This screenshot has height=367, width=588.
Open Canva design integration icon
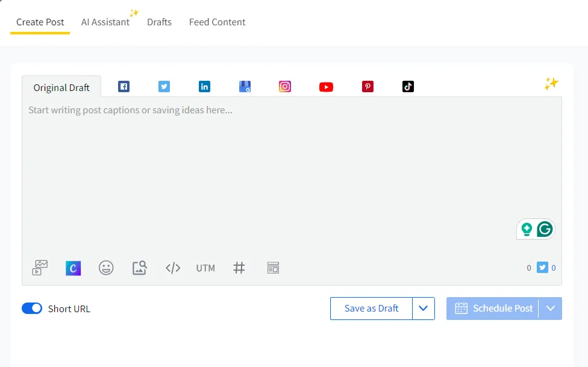(73, 268)
